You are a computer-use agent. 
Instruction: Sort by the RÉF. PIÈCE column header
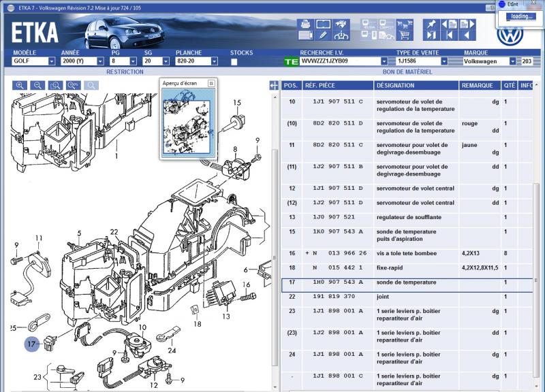(x=337, y=86)
